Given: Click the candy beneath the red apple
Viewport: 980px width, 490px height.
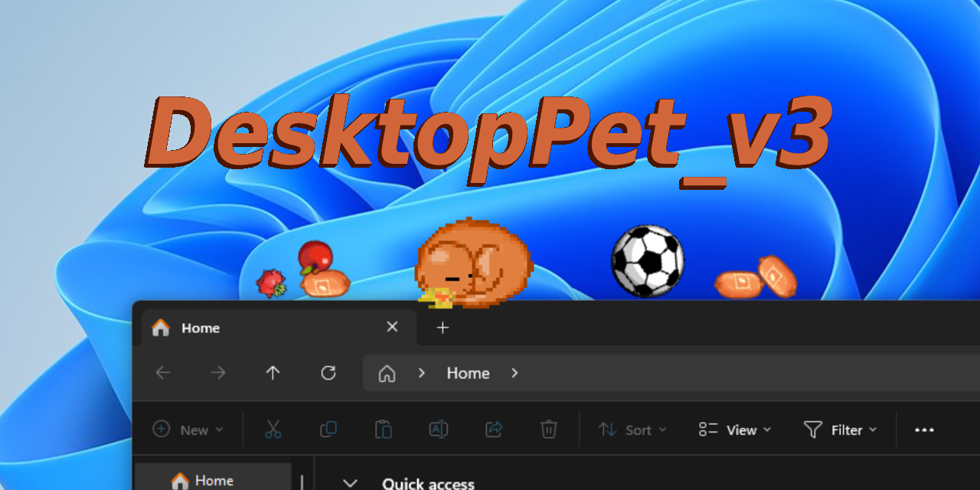Looking at the screenshot, I should pyautogui.click(x=325, y=284).
